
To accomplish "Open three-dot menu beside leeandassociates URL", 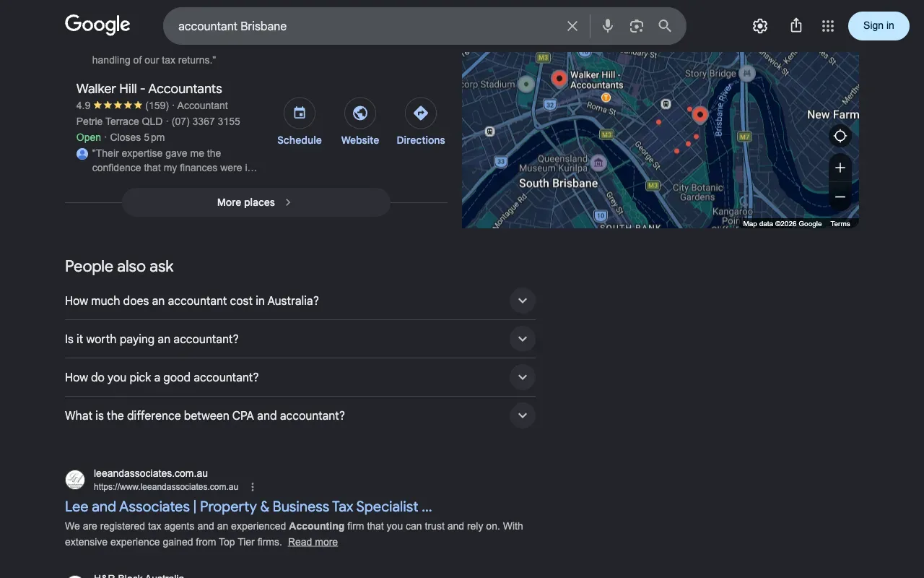I will (253, 487).
